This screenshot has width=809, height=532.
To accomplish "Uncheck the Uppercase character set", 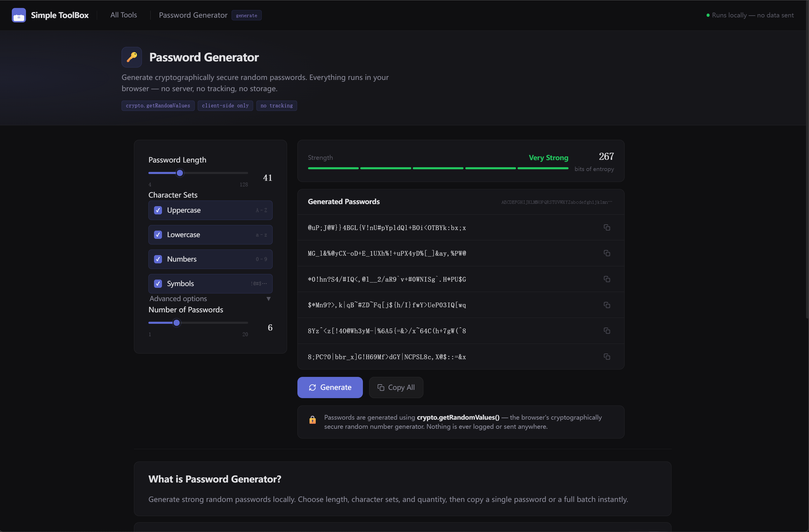I will (x=158, y=210).
